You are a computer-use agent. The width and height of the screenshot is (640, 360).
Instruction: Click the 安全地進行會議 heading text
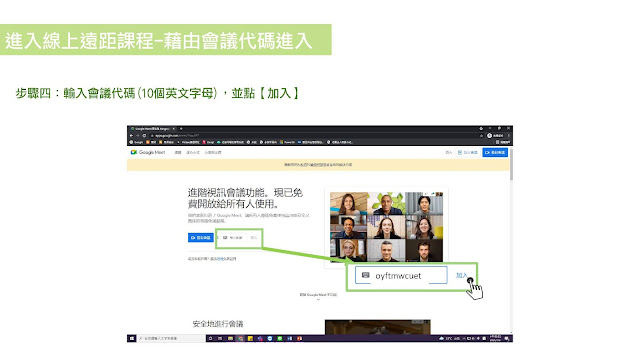[x=218, y=324]
